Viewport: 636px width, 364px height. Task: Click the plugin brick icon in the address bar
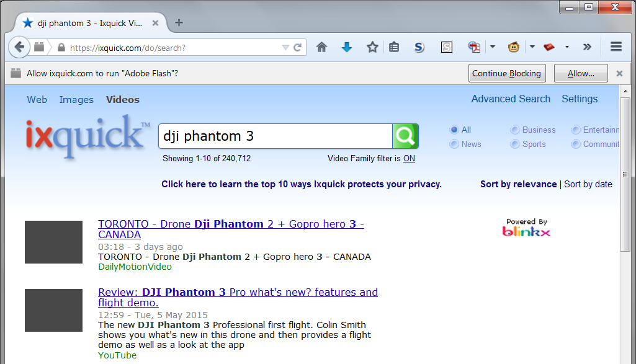[x=39, y=47]
